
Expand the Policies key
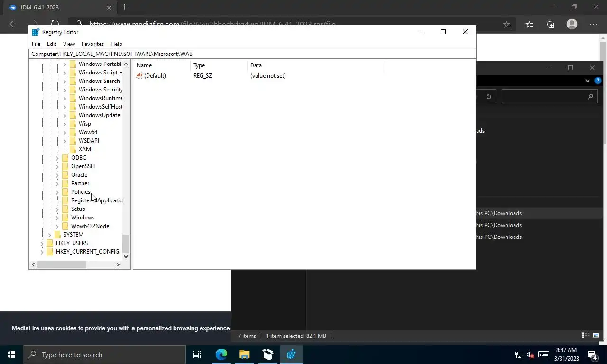57,192
